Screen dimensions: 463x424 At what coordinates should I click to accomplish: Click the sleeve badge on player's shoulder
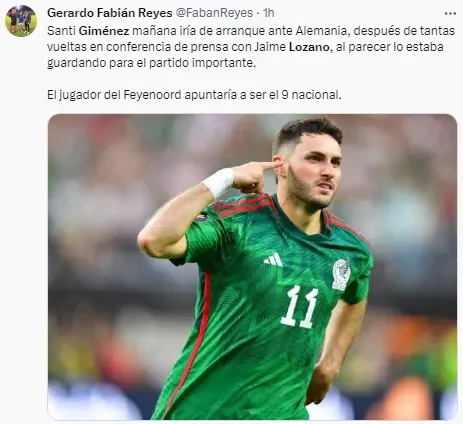(202, 219)
